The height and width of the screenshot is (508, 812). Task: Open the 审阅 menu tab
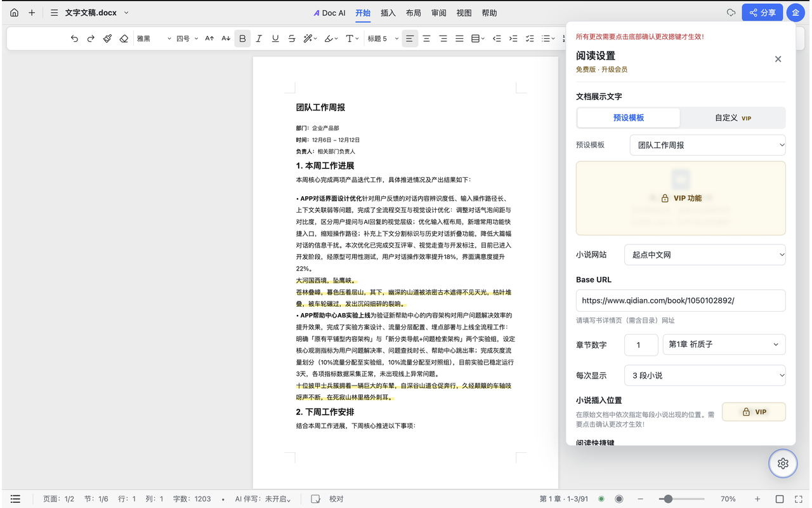pos(439,13)
